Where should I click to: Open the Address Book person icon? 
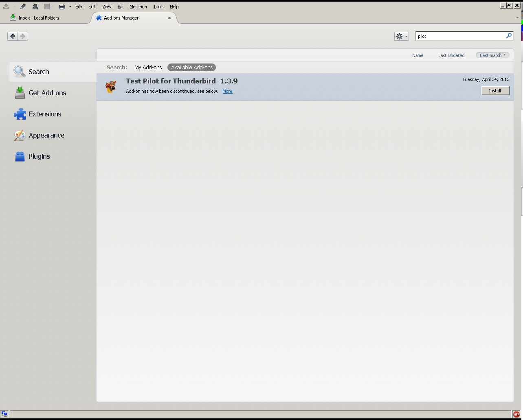35,6
